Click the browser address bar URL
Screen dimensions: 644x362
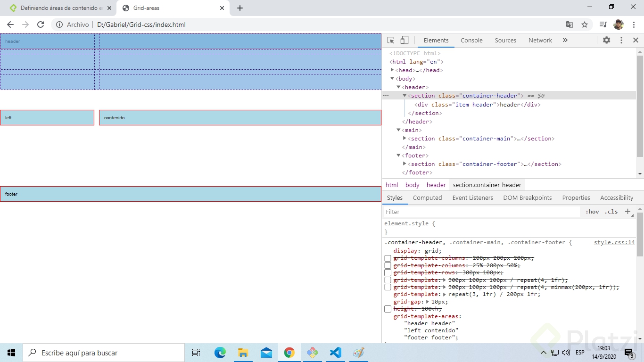click(x=141, y=25)
